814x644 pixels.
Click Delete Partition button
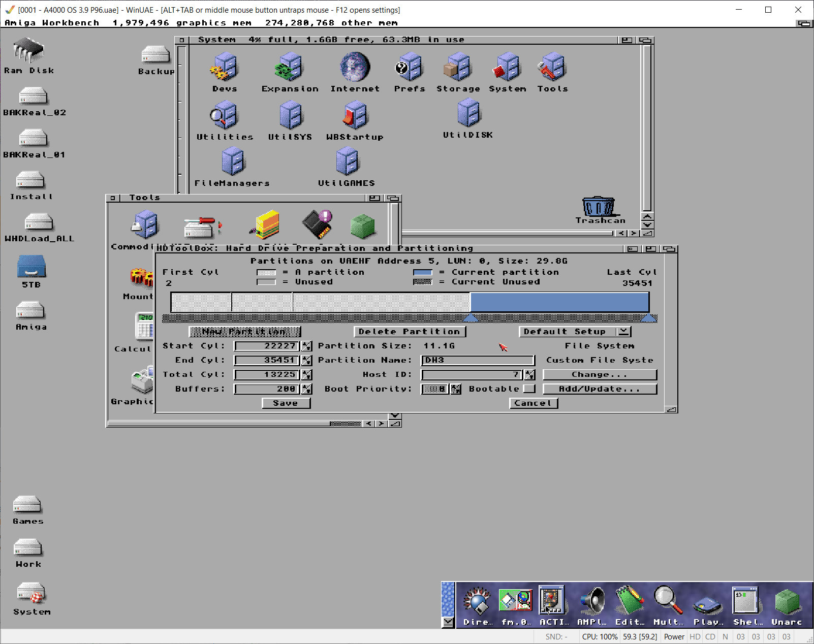pos(410,331)
